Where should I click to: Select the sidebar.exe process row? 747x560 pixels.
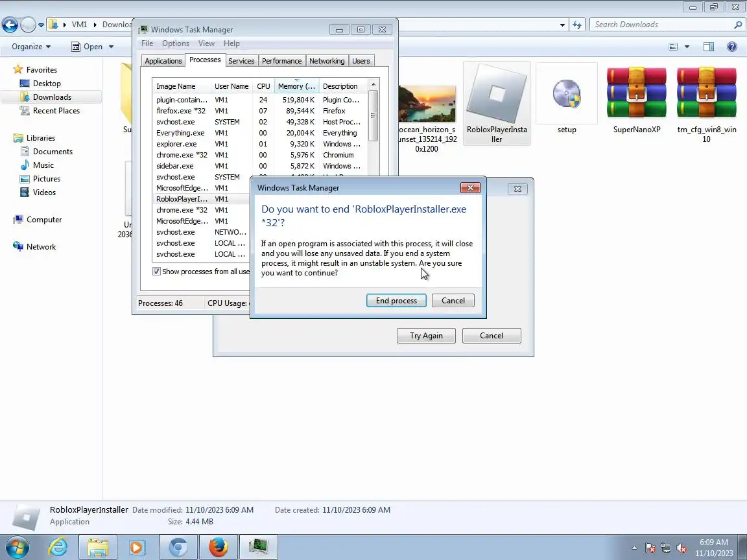coord(259,166)
